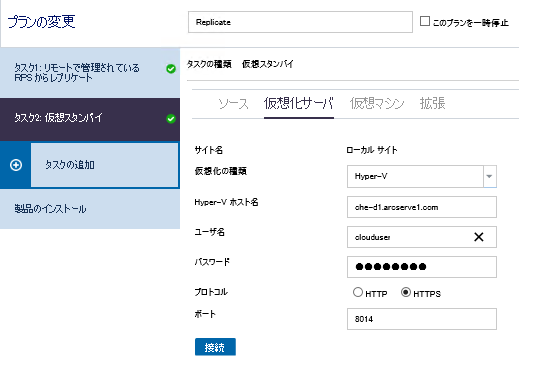
Task: Switch to the ソース tab
Action: [233, 103]
